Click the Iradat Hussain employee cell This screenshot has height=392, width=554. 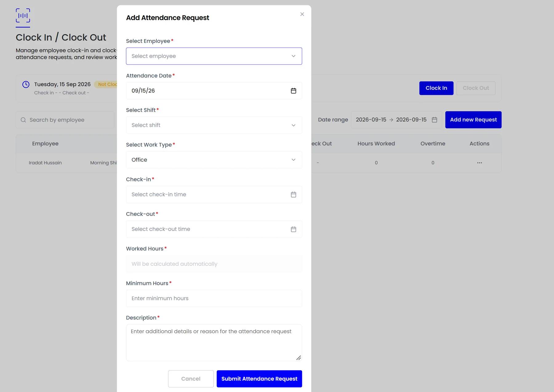point(45,163)
